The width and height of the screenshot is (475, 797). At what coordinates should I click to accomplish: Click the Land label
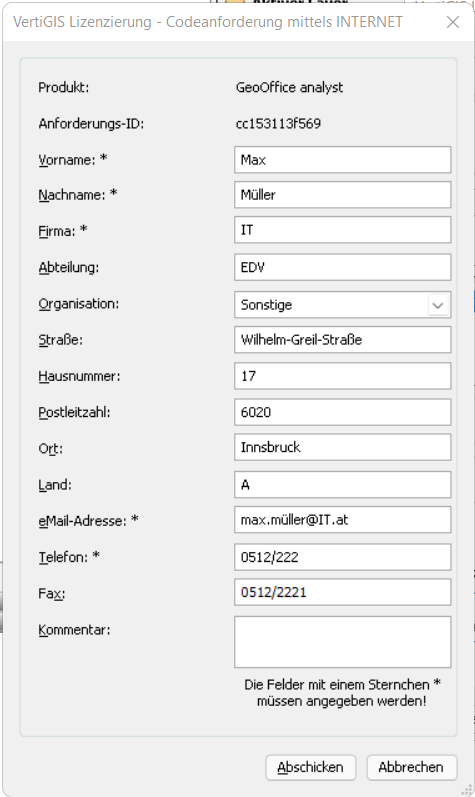point(55,485)
